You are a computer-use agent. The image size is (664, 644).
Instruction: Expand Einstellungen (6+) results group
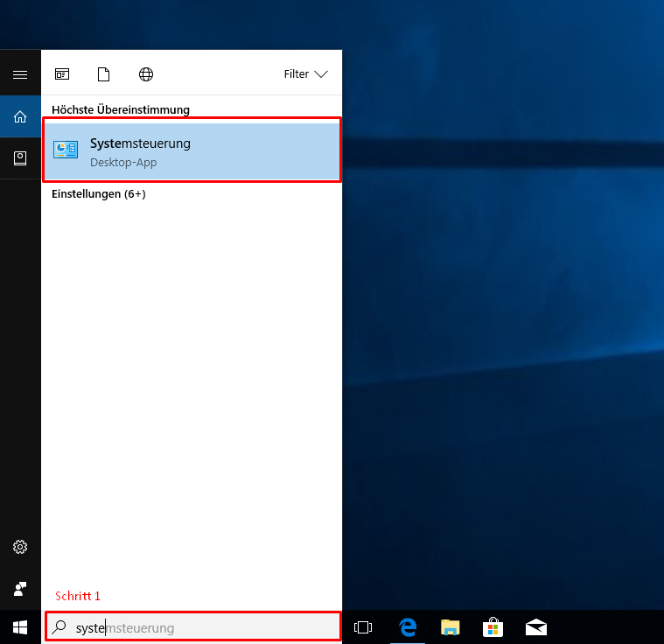point(99,193)
